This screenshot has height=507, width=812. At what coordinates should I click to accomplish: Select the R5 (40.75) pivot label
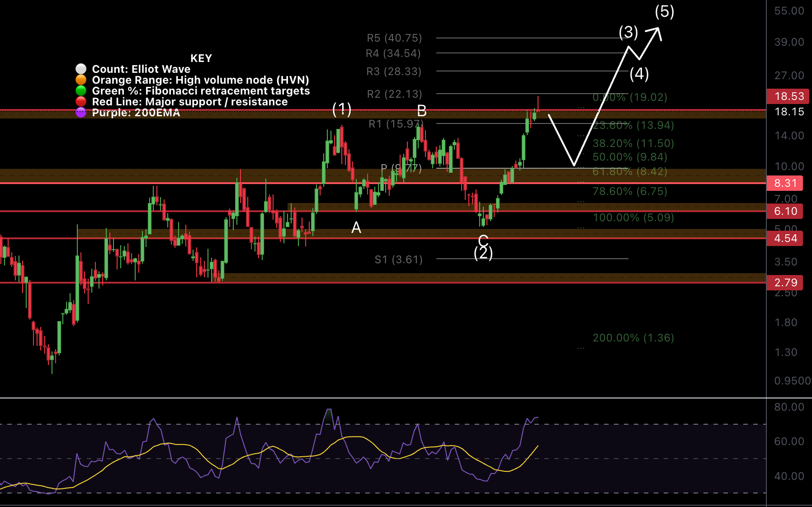click(394, 38)
